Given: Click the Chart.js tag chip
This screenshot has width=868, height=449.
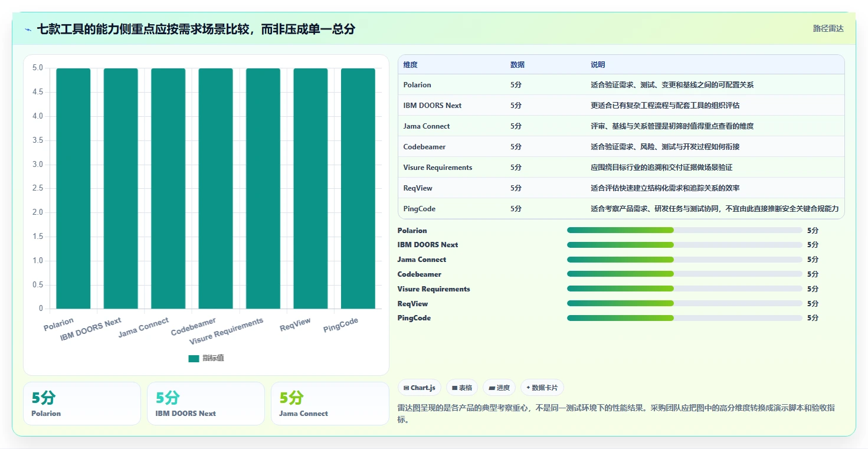Looking at the screenshot, I should tap(420, 388).
